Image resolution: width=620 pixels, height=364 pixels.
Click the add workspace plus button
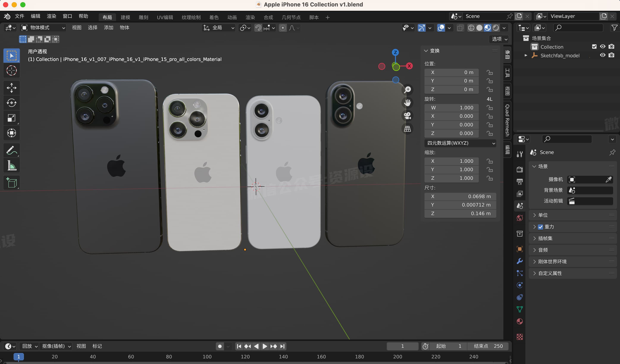coord(327,17)
